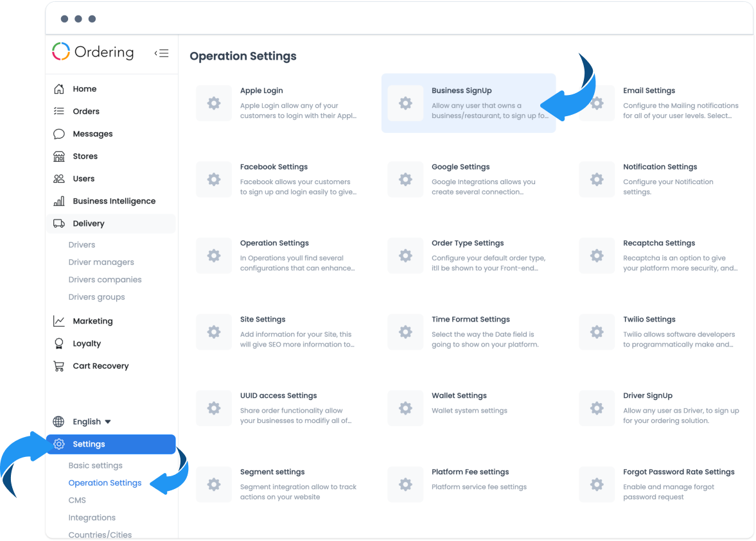Click the UUID access Settings gear icon
Viewport: 756px width, 541px height.
pyautogui.click(x=214, y=408)
